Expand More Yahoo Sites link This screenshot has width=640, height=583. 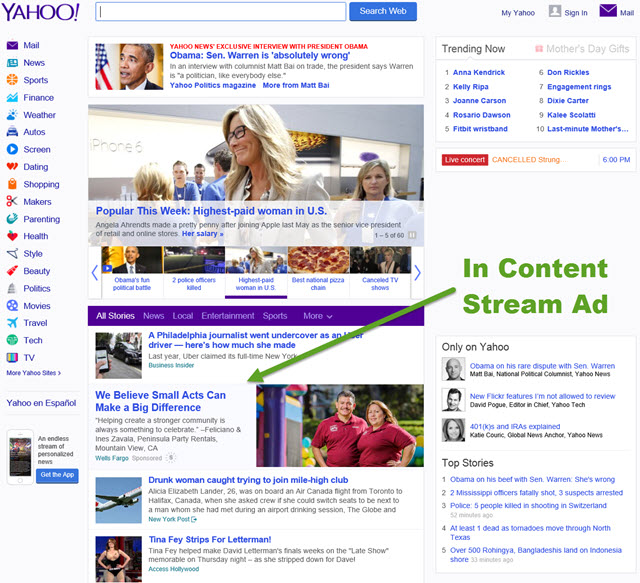pyautogui.click(x=33, y=373)
